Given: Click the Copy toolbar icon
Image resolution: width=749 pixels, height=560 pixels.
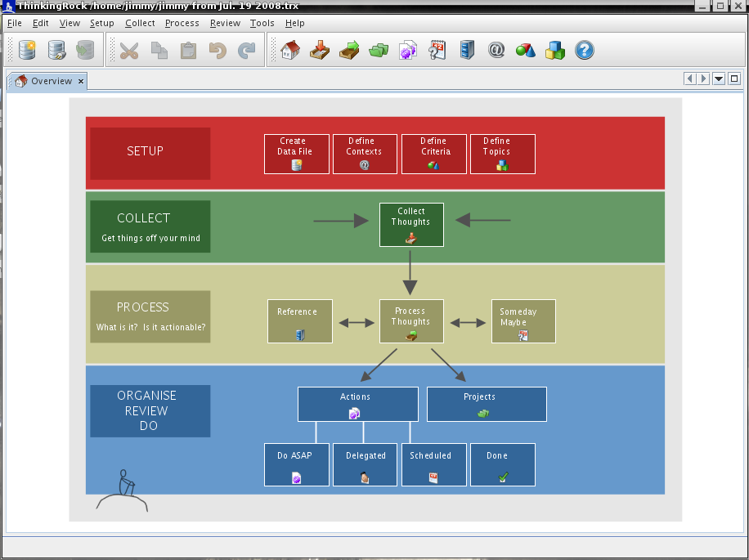Looking at the screenshot, I should (x=159, y=50).
